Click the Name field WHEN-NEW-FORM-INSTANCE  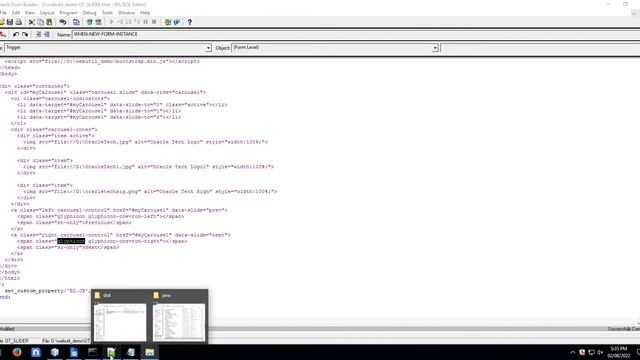[x=356, y=34]
